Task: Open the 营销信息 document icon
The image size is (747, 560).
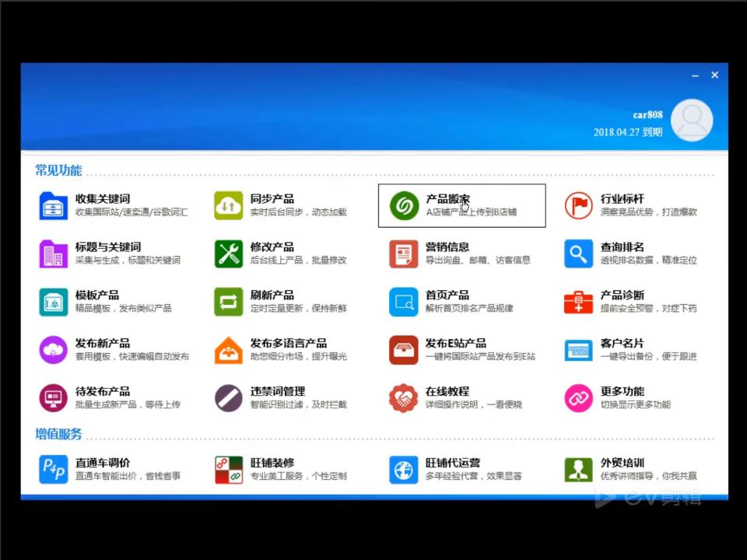Action: tap(404, 254)
